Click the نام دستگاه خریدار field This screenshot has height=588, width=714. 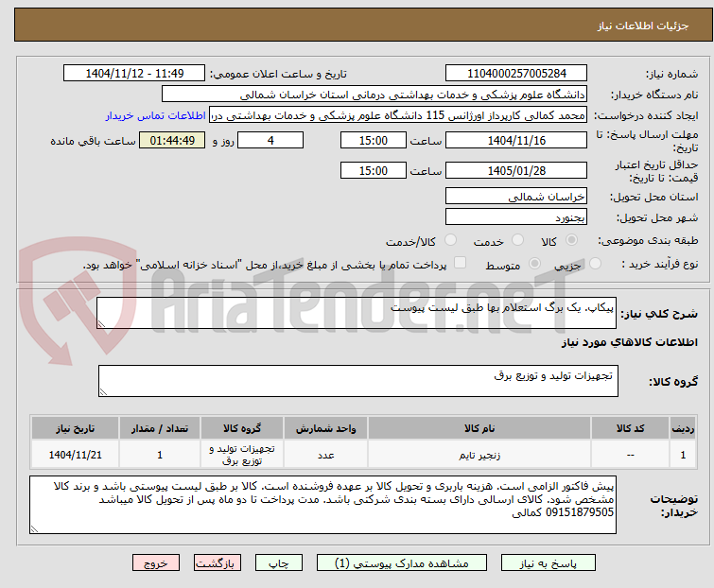coord(374,95)
